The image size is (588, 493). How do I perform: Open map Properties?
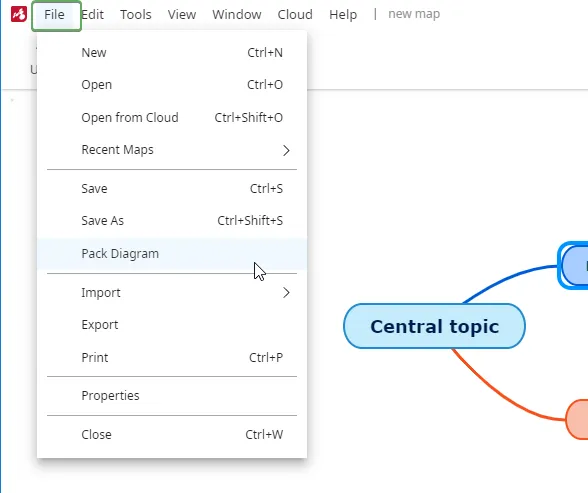point(172,396)
